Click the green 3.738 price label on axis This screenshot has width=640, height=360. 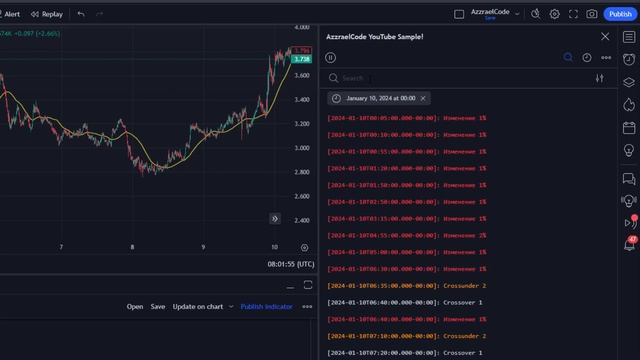[x=302, y=59]
